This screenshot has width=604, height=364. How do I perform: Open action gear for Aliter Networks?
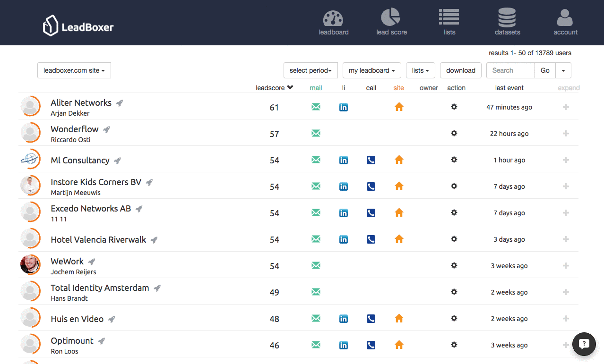454,107
